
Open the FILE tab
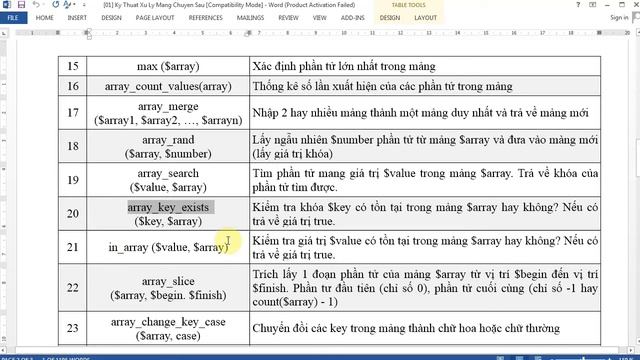(13, 18)
